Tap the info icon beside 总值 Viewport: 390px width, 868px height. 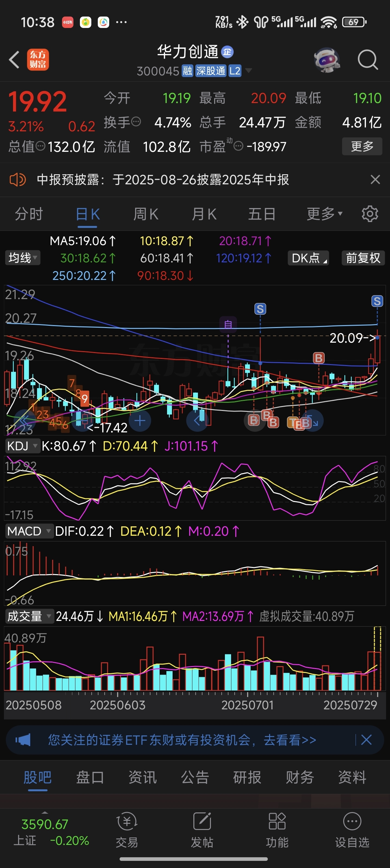40,146
